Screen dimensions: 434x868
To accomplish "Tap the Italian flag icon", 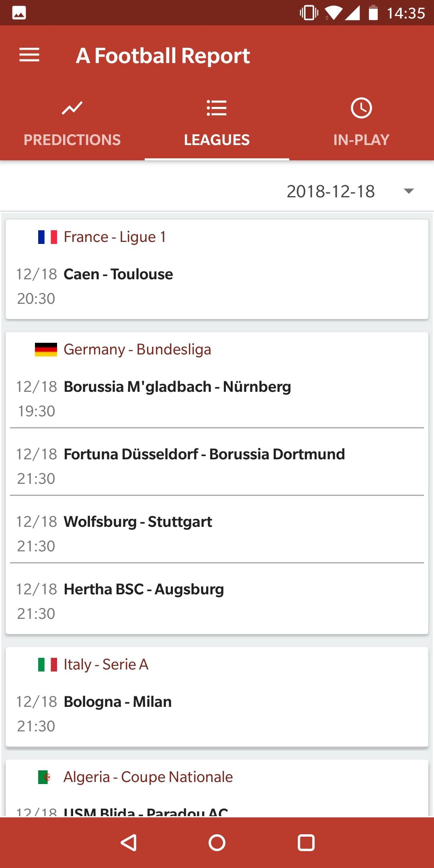I will [x=47, y=665].
